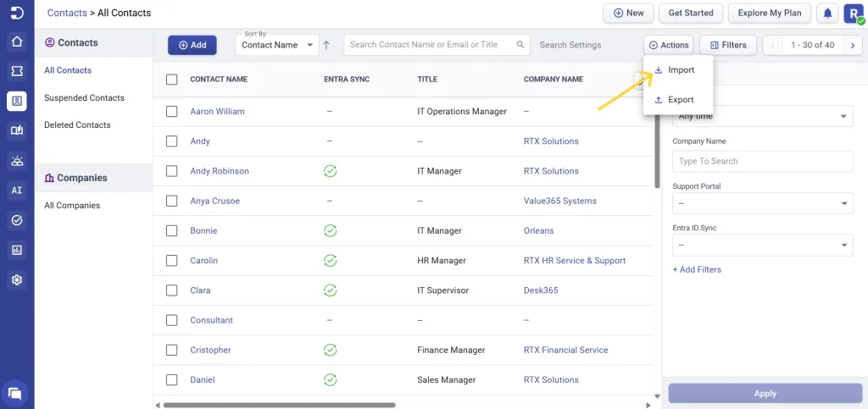868x409 pixels.
Task: Open the AI sidebar icon
Action: click(17, 191)
